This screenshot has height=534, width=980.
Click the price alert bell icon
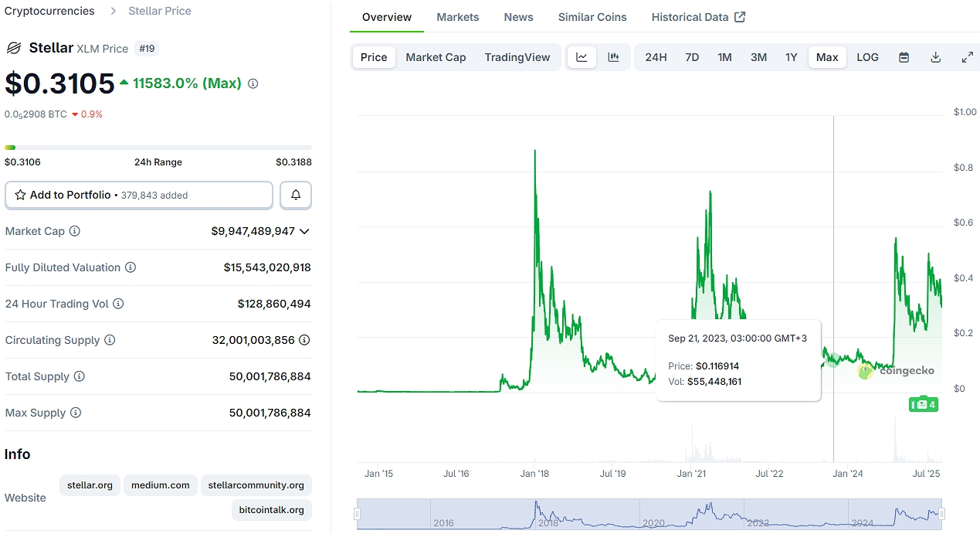[x=296, y=196]
